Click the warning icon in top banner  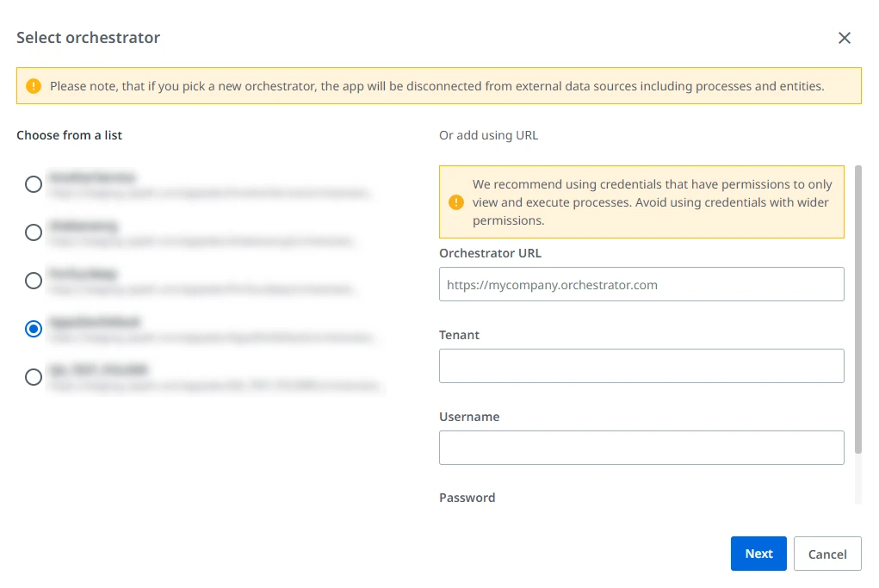[34, 86]
